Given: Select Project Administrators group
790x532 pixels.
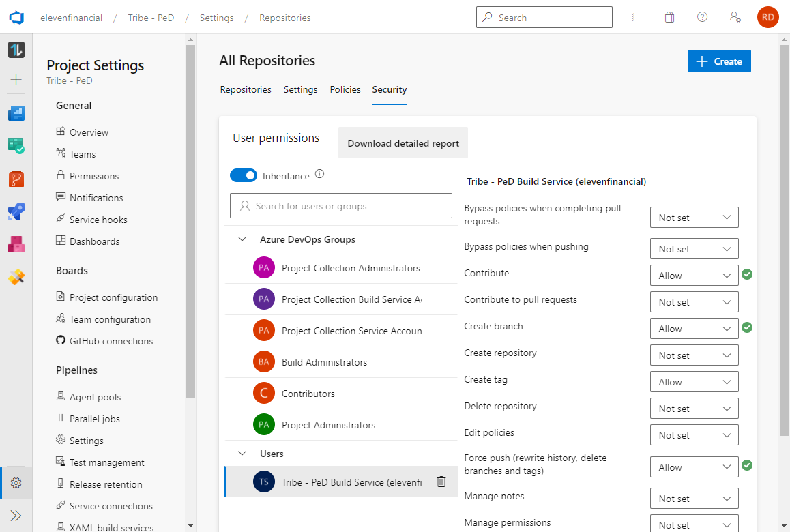Looking at the screenshot, I should [x=341, y=425].
